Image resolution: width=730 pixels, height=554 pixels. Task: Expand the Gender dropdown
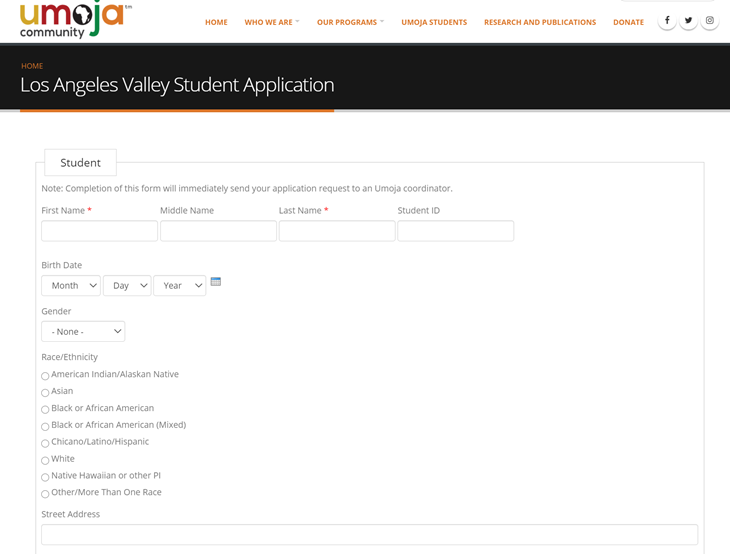(x=83, y=331)
